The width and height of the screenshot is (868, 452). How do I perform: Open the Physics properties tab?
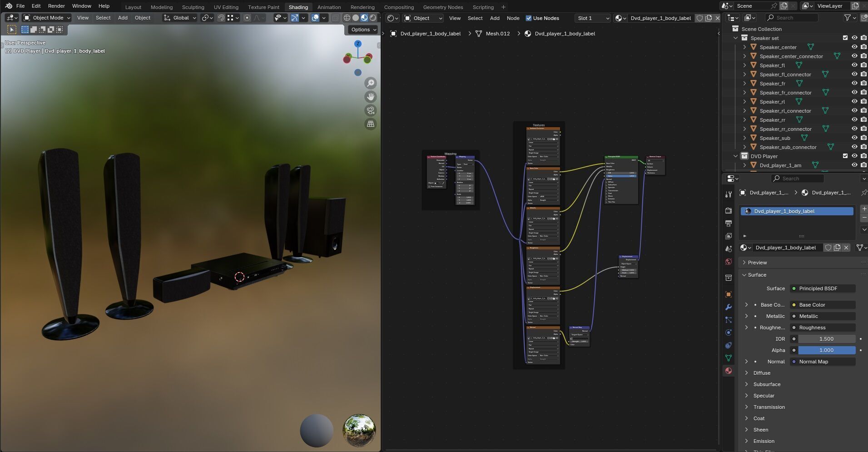729,333
